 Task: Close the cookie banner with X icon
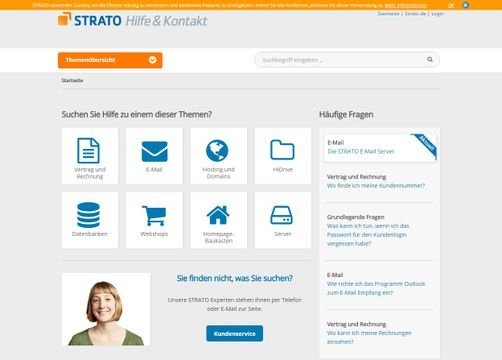[x=466, y=5]
